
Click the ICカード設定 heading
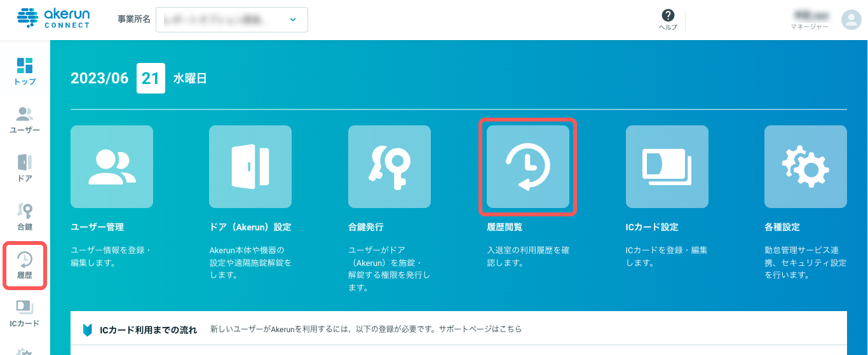pos(652,227)
